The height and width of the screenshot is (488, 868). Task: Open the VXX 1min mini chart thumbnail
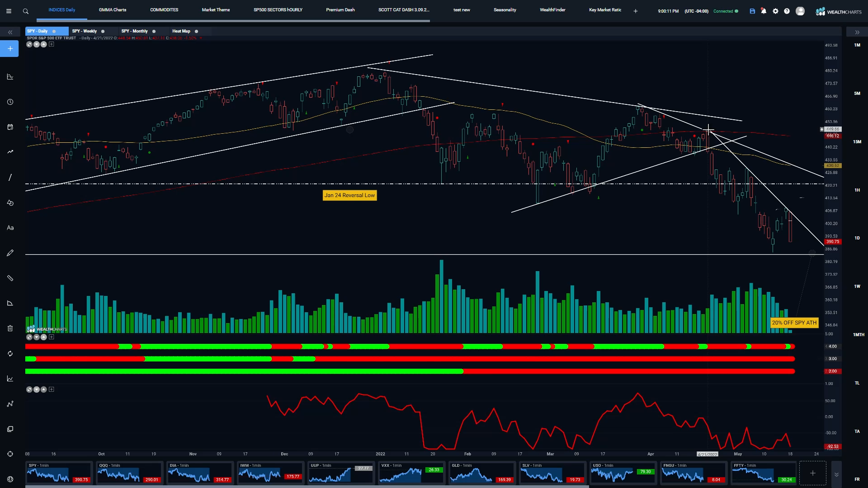(411, 473)
